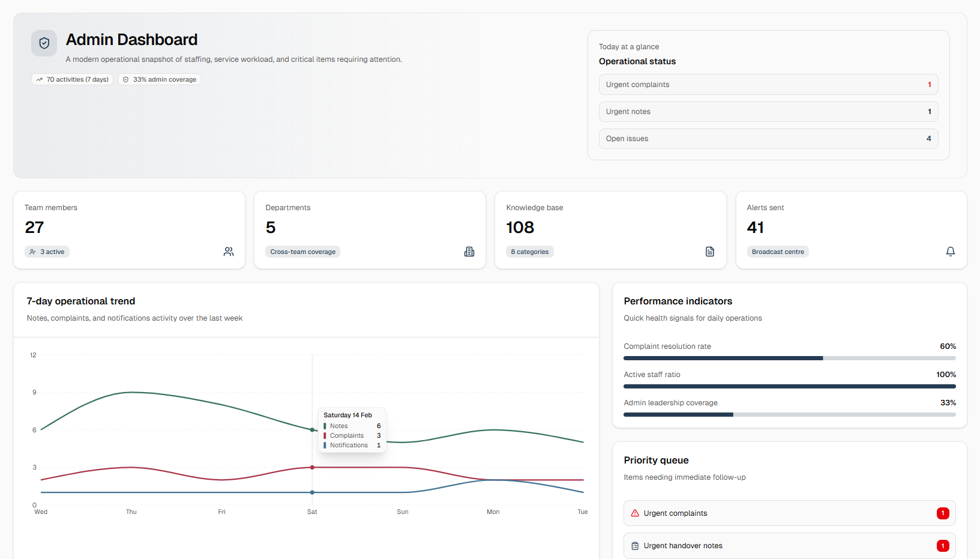Viewport: 980px width, 559px height.
Task: Click the bell icon on Alerts sent card
Action: 951,252
